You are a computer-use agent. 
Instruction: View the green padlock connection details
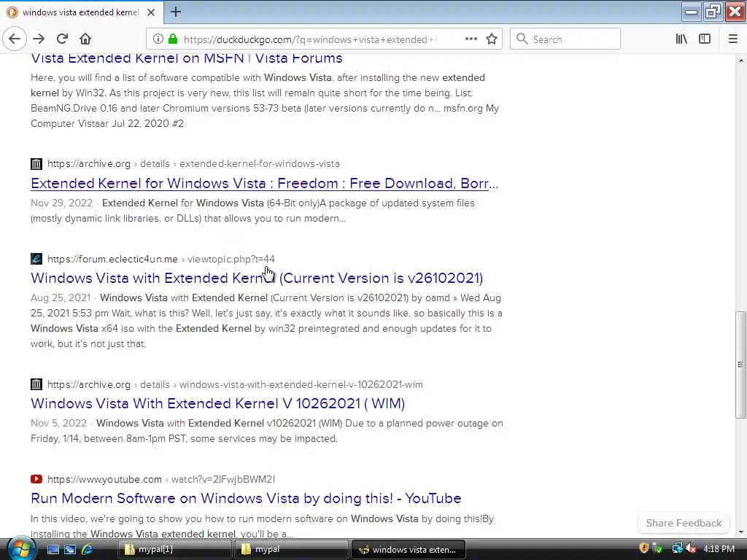pyautogui.click(x=172, y=39)
